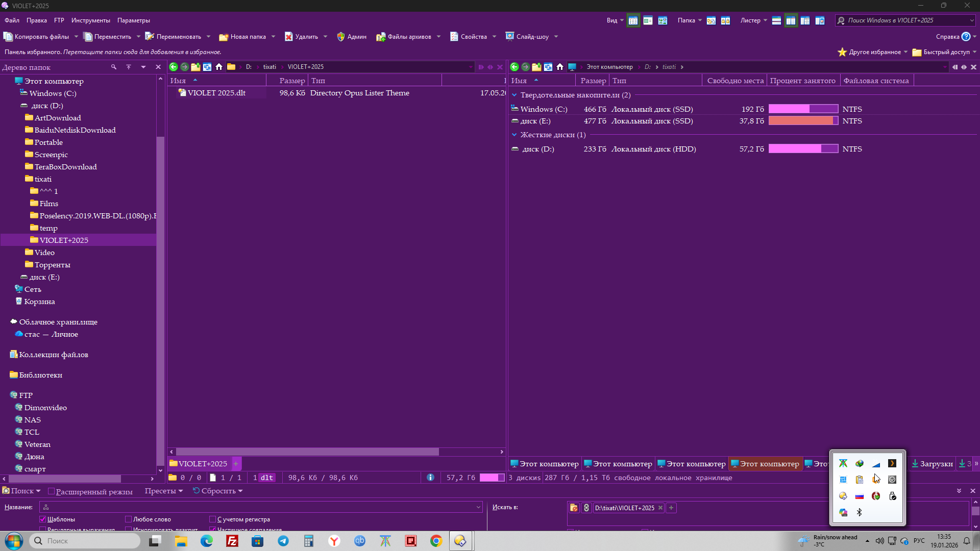Click the green Back arrow in left pane
Viewport: 980px width, 551px height.
pyautogui.click(x=174, y=67)
